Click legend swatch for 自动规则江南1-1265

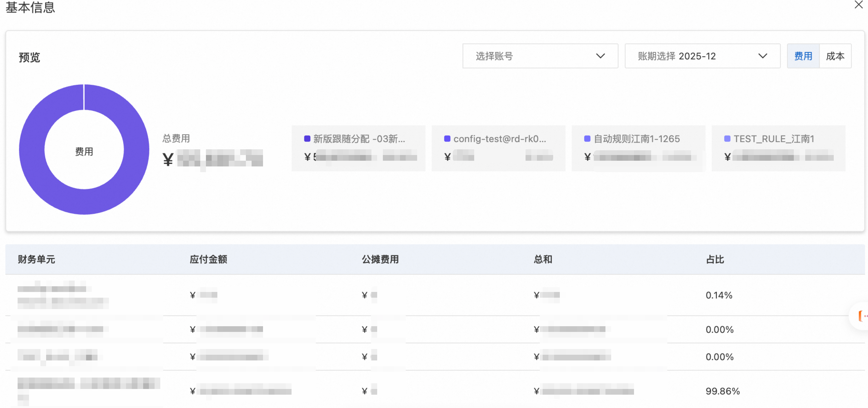point(587,139)
